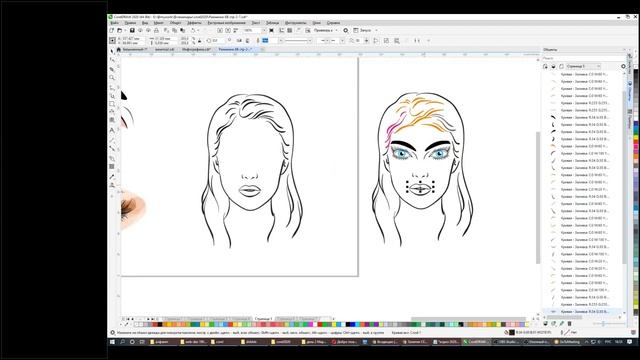The width and height of the screenshot is (640, 360).
Task: Toggle the lock ratio padlock
Action: (x=200, y=41)
